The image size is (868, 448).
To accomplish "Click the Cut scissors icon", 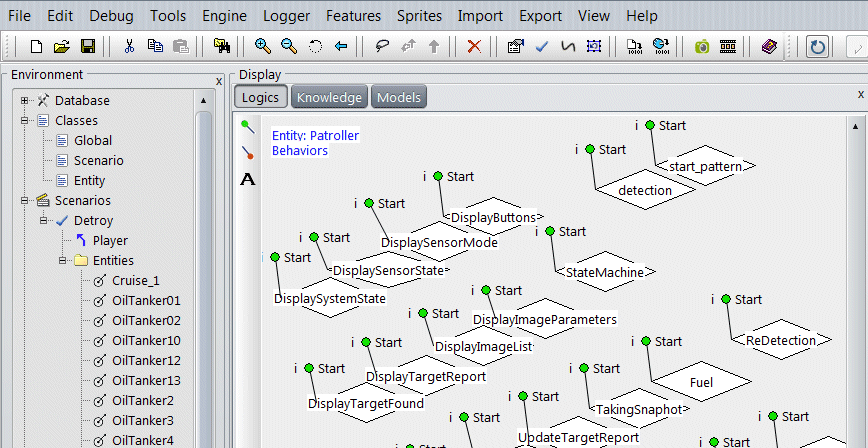I will pos(129,47).
